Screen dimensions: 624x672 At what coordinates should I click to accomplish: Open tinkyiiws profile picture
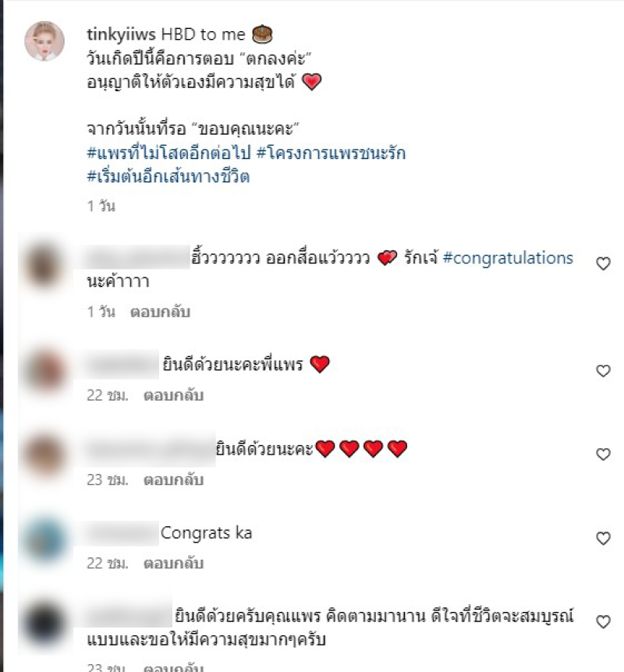(x=44, y=41)
